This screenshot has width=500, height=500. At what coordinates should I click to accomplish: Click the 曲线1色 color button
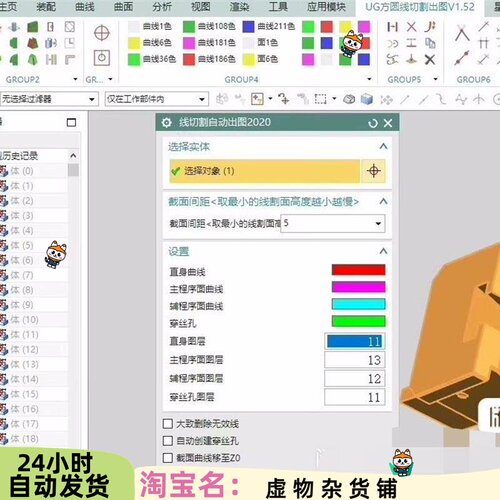150,26
